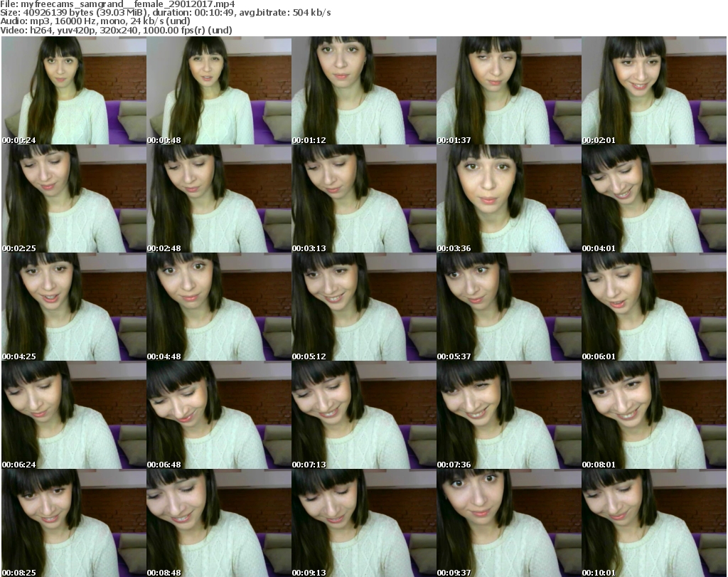Select the thumbnail stamped 00:09:13
Image resolution: width=728 pixels, height=577 pixels.
[364, 523]
